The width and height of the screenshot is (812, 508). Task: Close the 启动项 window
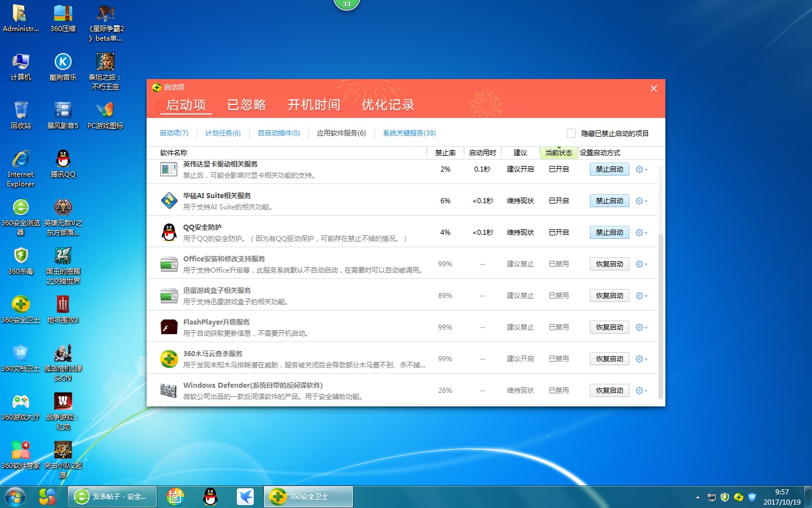tap(654, 89)
